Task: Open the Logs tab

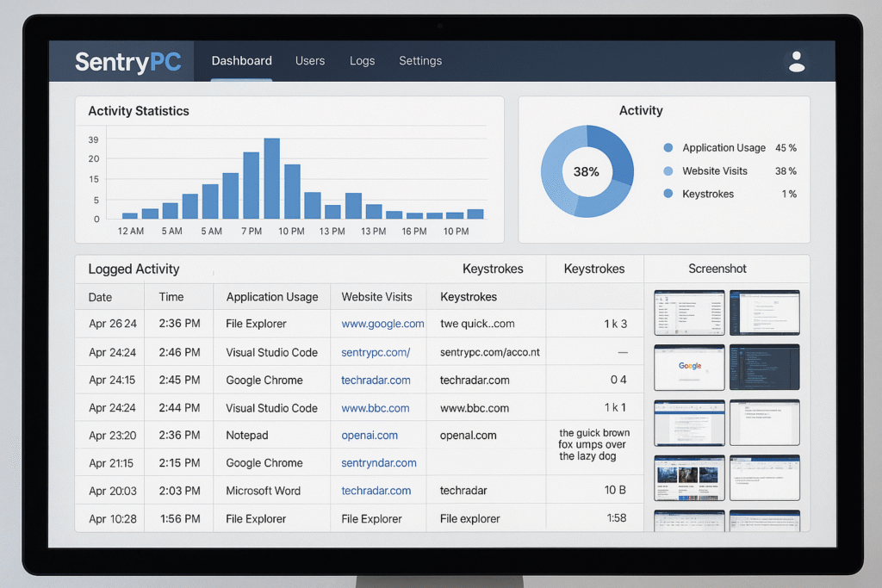Action: pos(362,61)
